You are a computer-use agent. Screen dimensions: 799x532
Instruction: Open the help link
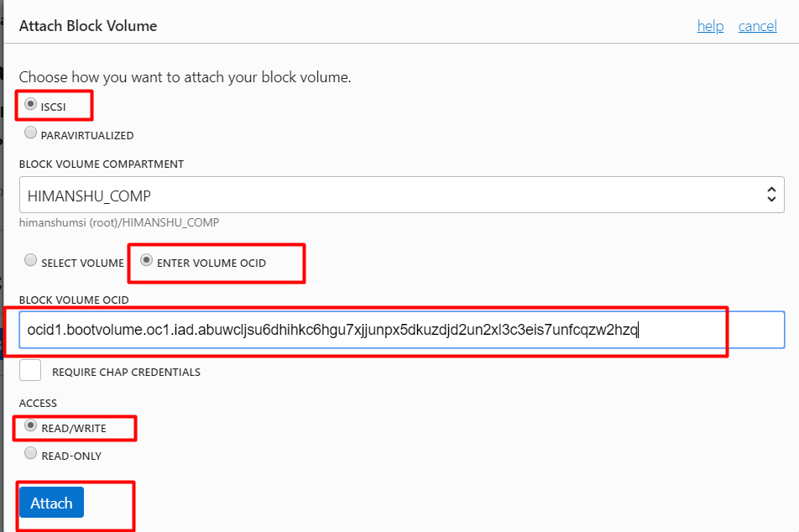710,26
